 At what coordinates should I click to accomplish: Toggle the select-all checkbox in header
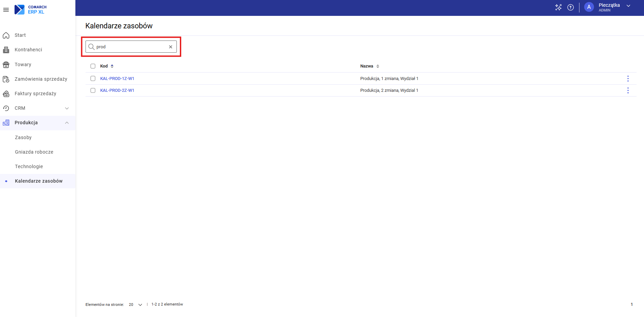[x=93, y=66]
